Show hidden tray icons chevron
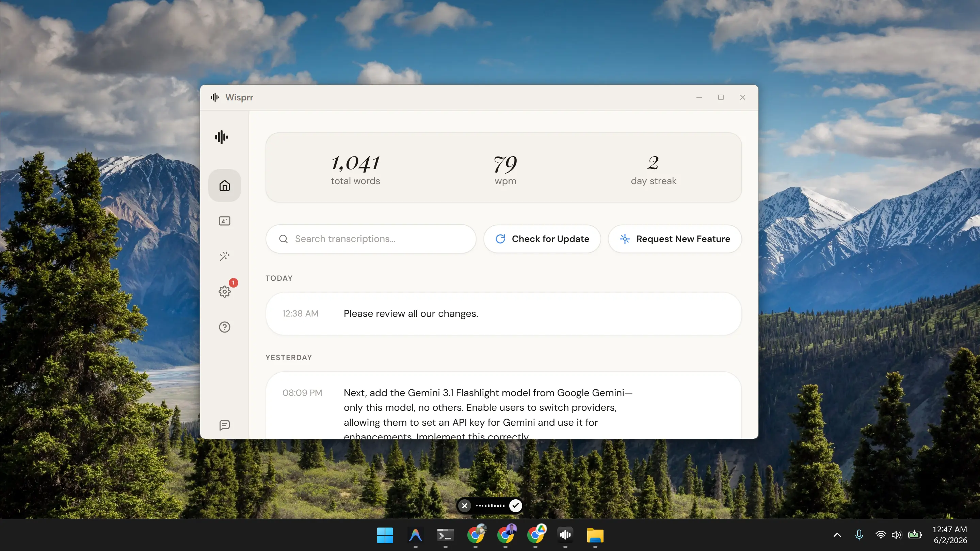This screenshot has height=551, width=980. tap(837, 535)
